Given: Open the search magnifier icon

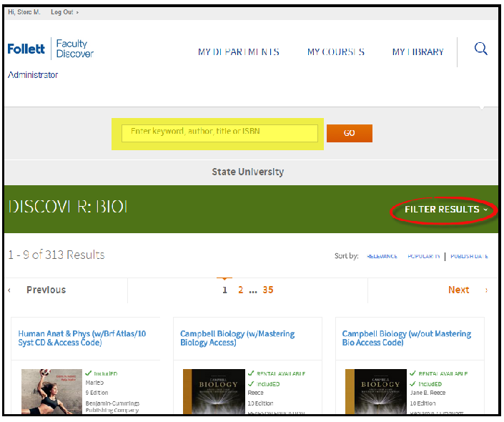Looking at the screenshot, I should coord(481,49).
